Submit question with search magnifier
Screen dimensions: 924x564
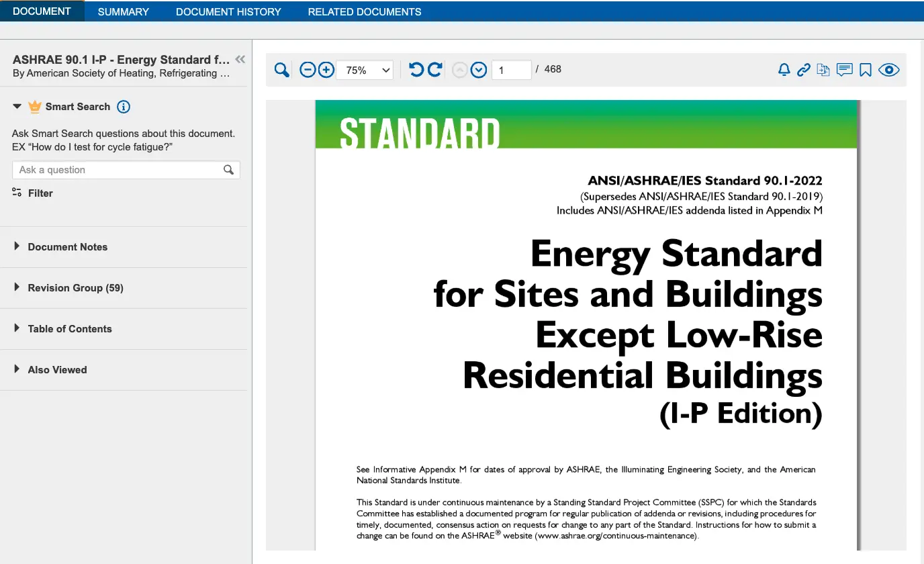[229, 170]
